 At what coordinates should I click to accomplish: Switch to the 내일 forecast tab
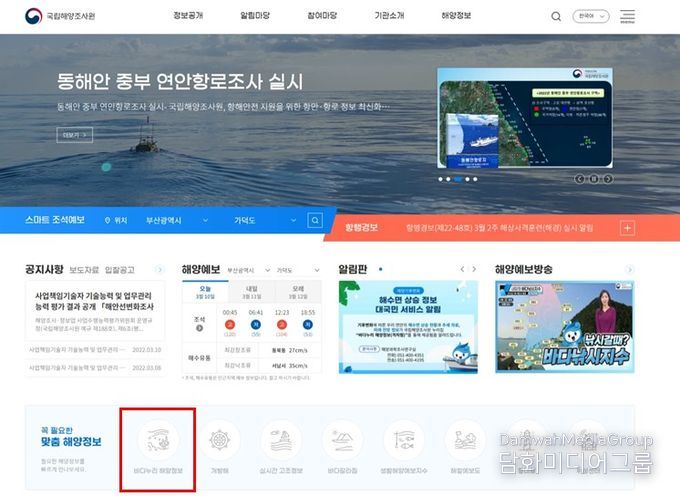(x=251, y=291)
